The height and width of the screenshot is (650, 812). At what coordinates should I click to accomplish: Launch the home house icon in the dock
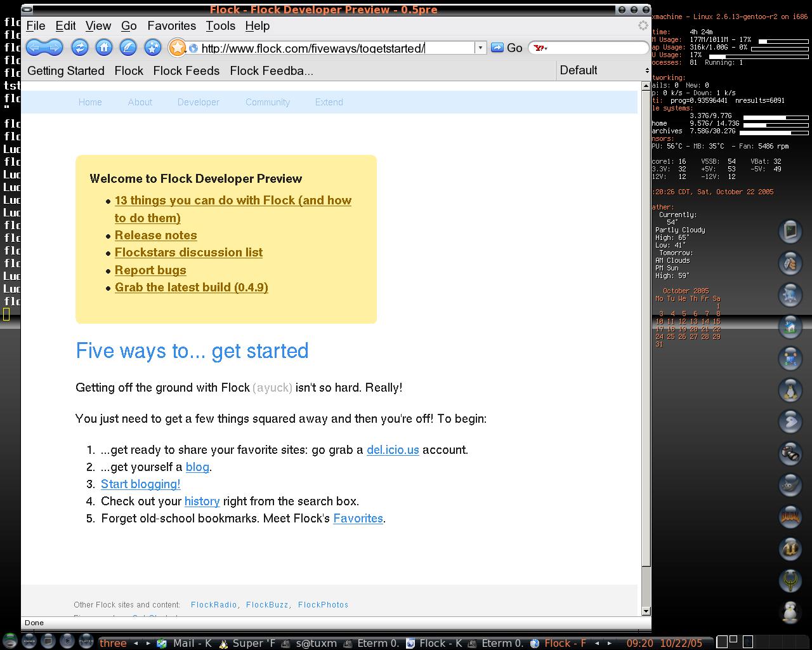pos(790,326)
